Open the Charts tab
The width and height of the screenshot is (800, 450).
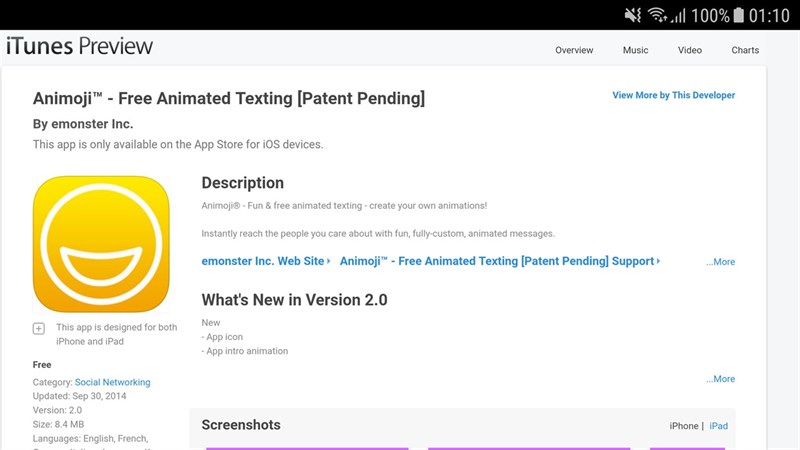745,50
